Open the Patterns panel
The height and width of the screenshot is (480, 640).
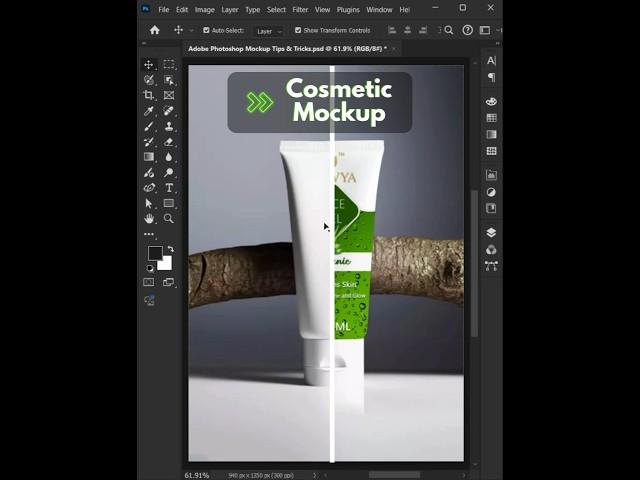[x=491, y=151]
